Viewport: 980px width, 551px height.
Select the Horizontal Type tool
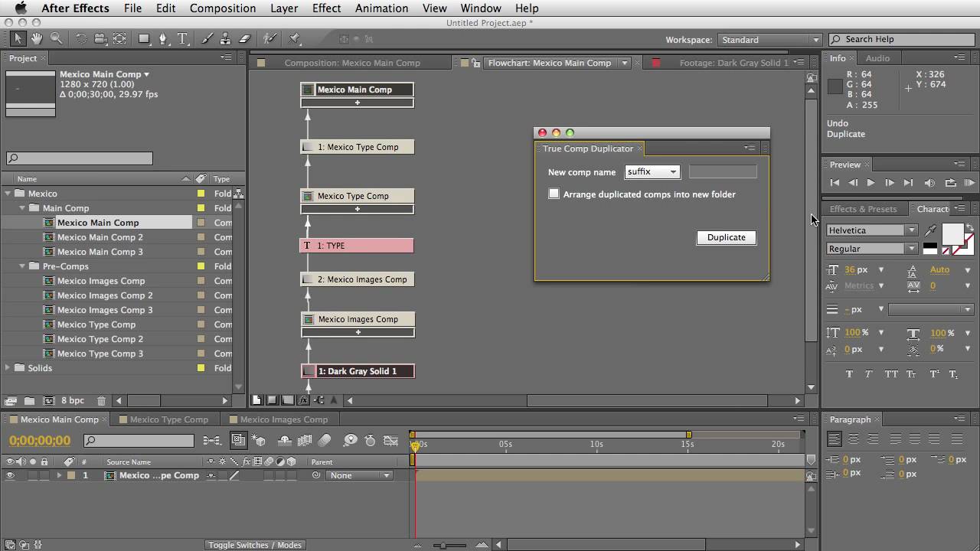click(x=182, y=39)
